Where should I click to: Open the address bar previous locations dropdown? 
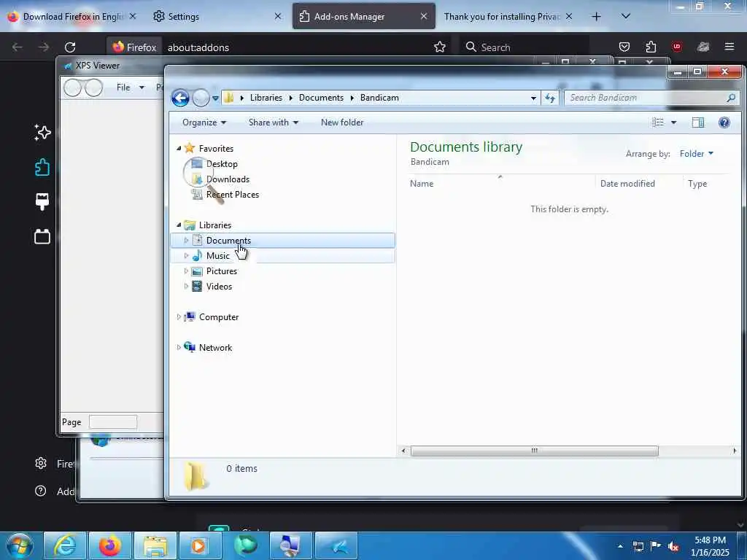point(533,98)
